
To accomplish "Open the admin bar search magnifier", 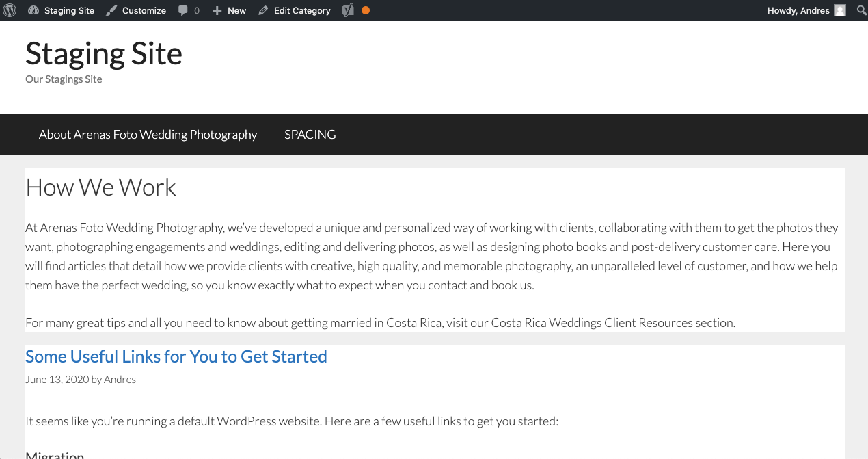I will pyautogui.click(x=861, y=10).
